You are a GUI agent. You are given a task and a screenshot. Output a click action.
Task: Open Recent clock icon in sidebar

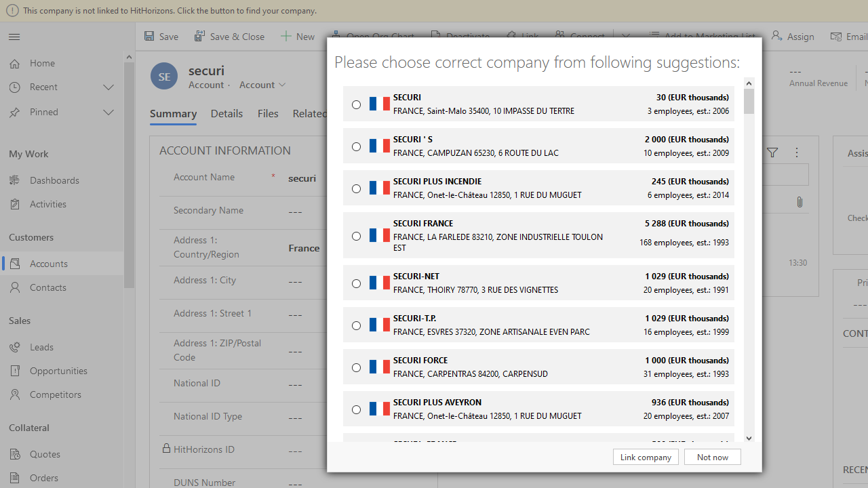[x=15, y=87]
